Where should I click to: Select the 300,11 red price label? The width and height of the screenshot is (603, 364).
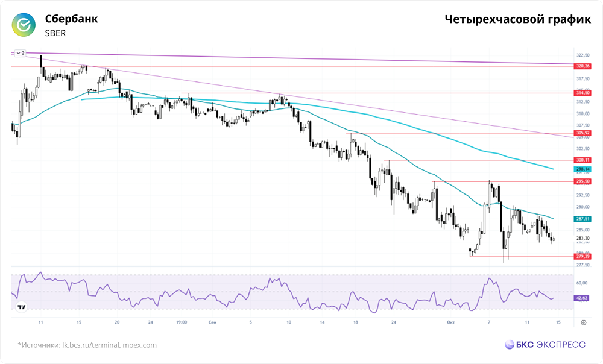(582, 160)
